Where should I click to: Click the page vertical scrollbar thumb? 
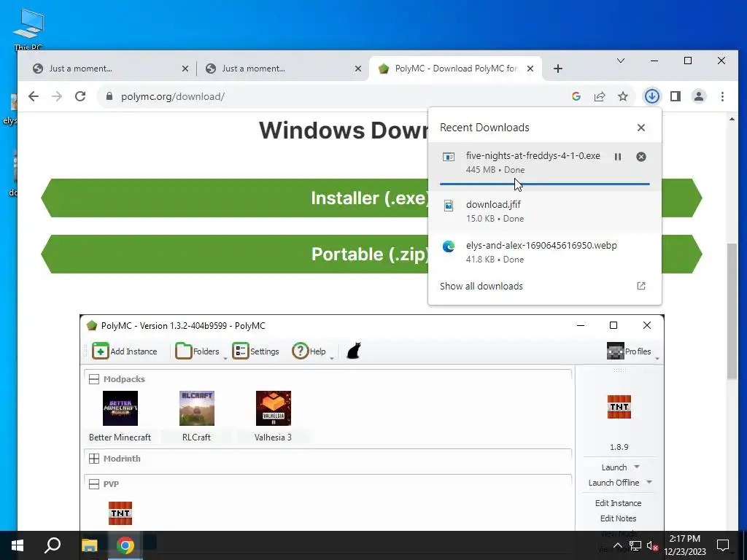click(x=732, y=311)
